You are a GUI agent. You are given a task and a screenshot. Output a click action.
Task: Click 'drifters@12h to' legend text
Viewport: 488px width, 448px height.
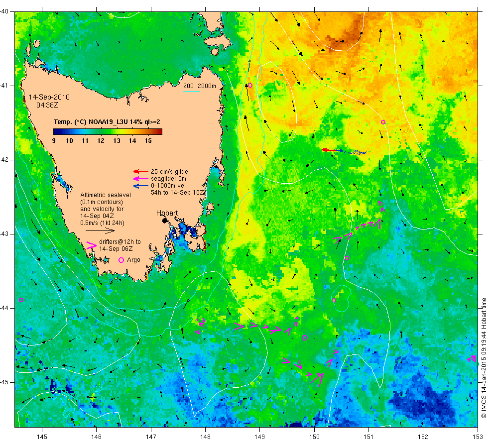[x=120, y=242]
